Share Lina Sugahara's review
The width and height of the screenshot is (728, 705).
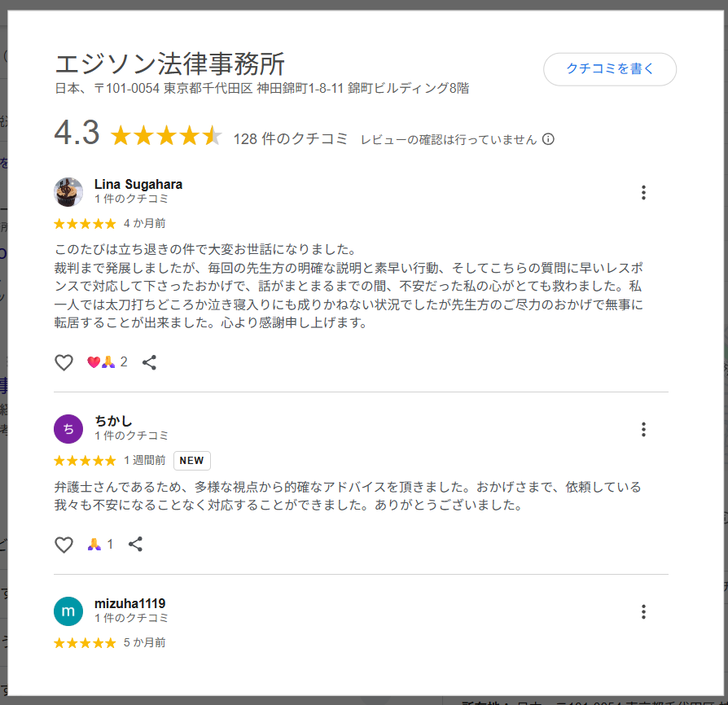tap(149, 361)
